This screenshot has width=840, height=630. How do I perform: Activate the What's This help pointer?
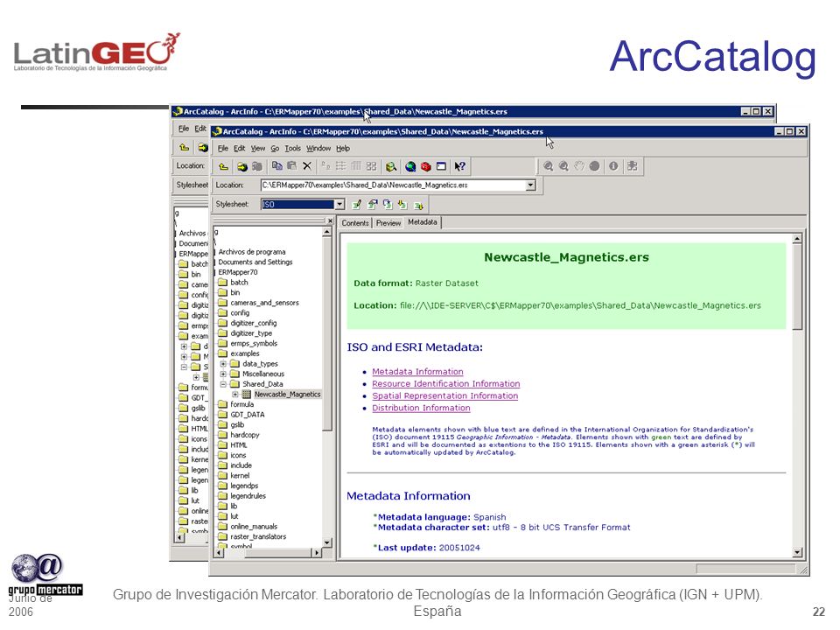point(459,166)
